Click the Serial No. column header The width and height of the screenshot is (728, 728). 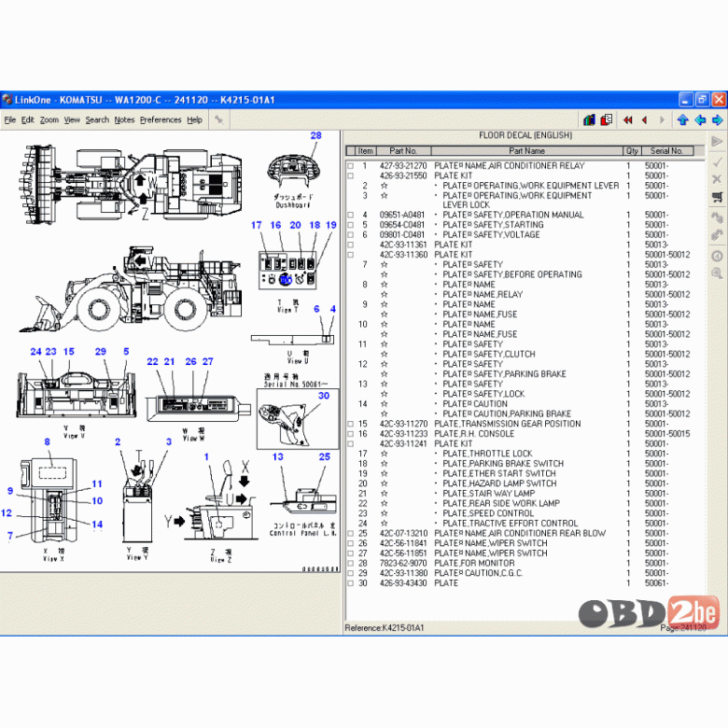667,151
